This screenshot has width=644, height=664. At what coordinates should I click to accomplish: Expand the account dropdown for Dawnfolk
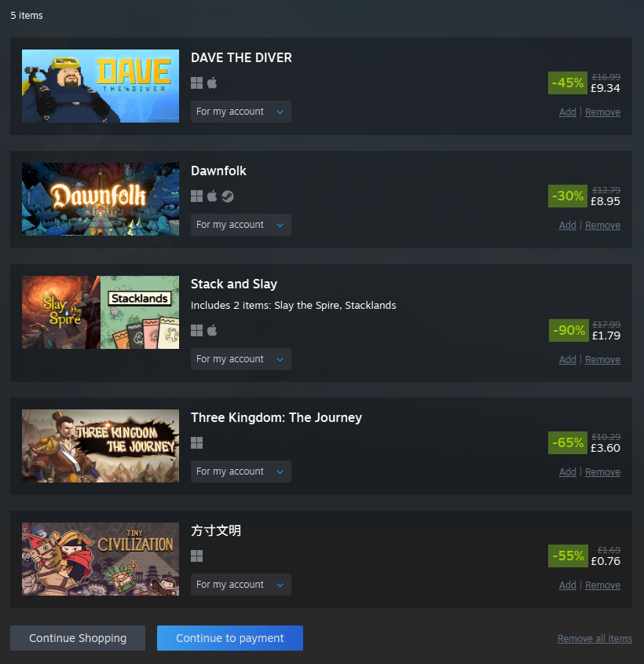(241, 225)
